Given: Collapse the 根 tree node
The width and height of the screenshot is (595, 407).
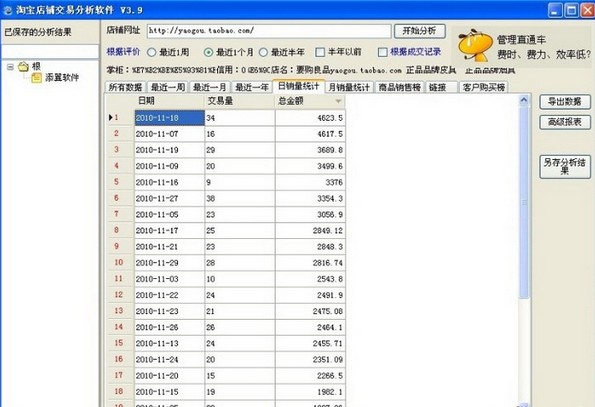Looking at the screenshot, I should [x=10, y=67].
